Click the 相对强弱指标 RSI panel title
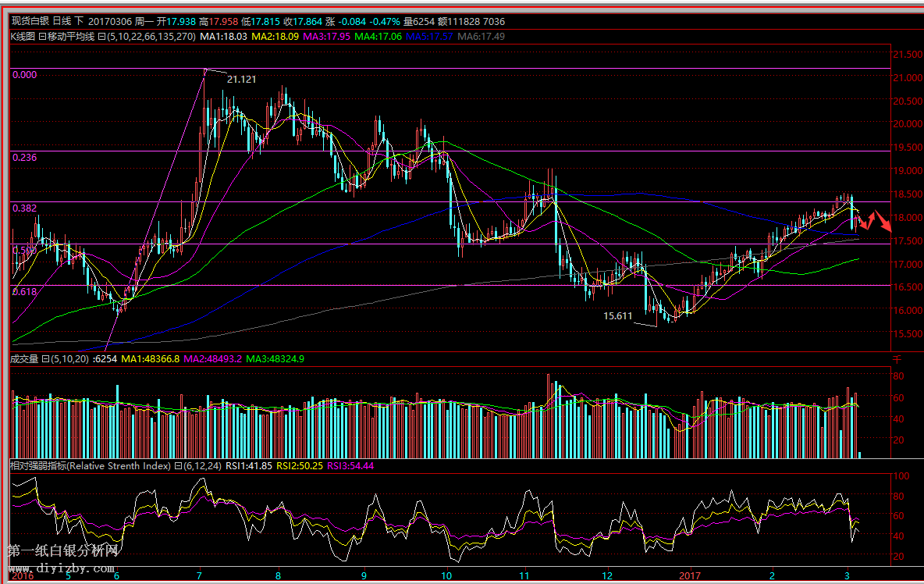924x584 pixels. [x=90, y=466]
